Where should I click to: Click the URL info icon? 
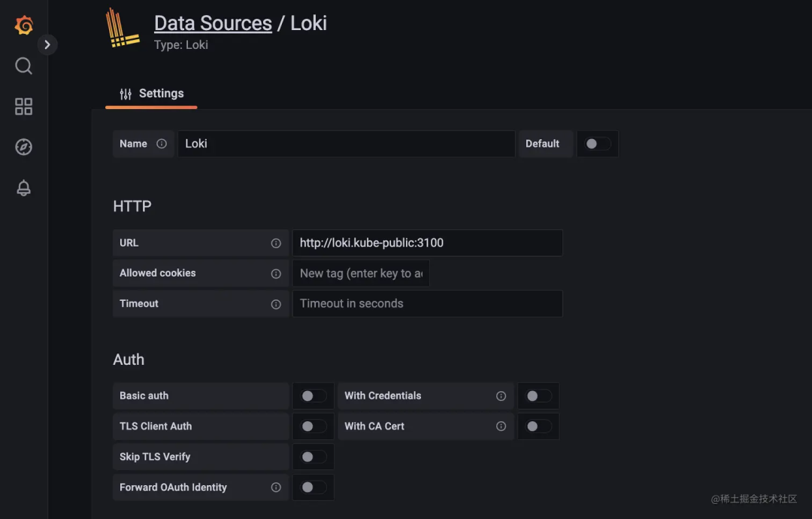click(x=276, y=243)
